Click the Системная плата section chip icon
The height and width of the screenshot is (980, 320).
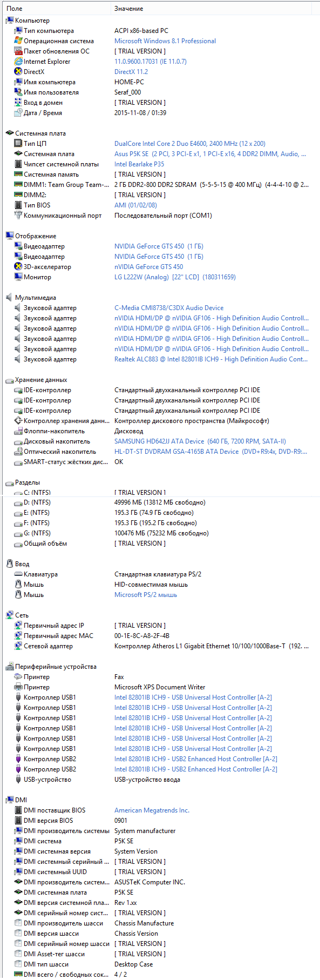pos(9,133)
